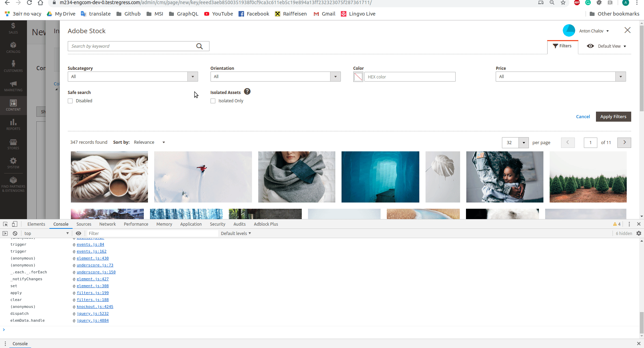Open the Filters tab
644x348 pixels.
(x=562, y=46)
